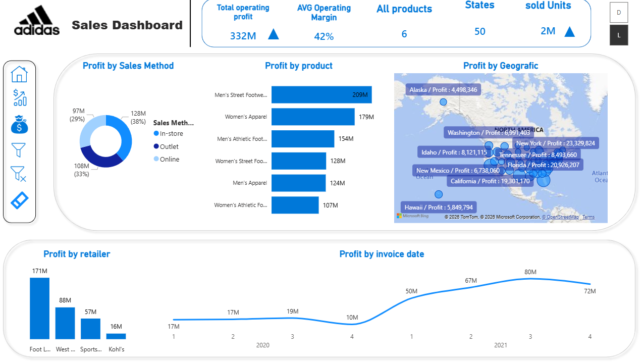Viewport: 644px width, 362px height.
Task: Open the Home icon in the left sidebar
Action: click(x=19, y=74)
